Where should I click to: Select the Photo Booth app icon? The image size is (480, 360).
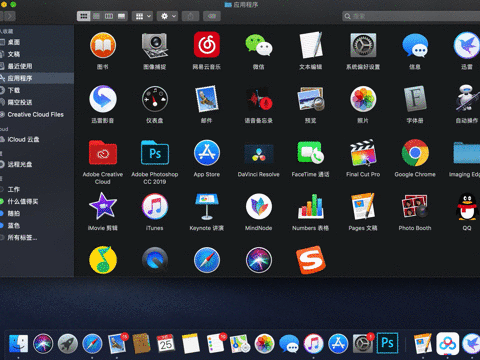click(415, 206)
